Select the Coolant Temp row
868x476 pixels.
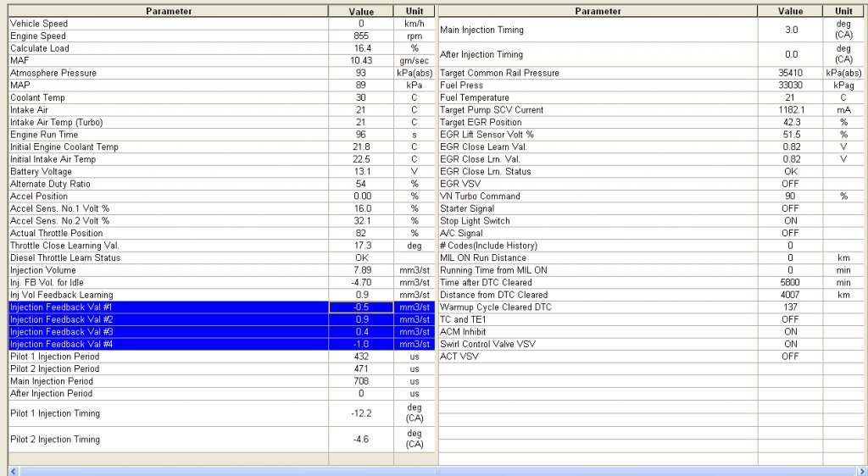(222, 97)
